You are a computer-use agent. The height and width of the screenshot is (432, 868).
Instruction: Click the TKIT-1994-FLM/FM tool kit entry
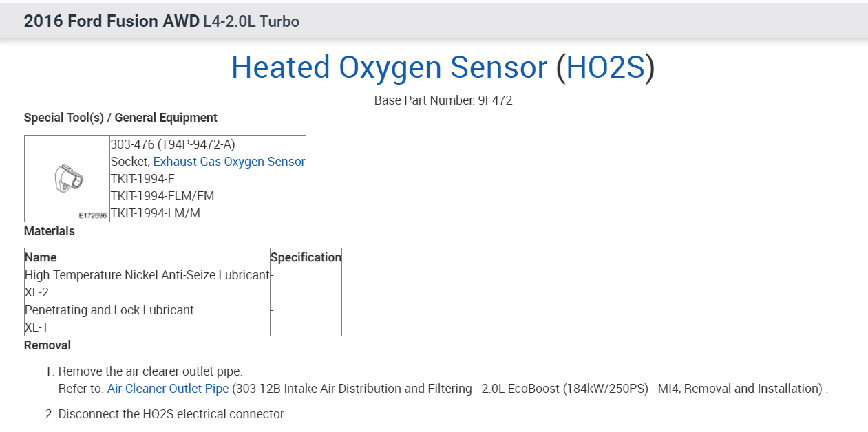point(162,196)
